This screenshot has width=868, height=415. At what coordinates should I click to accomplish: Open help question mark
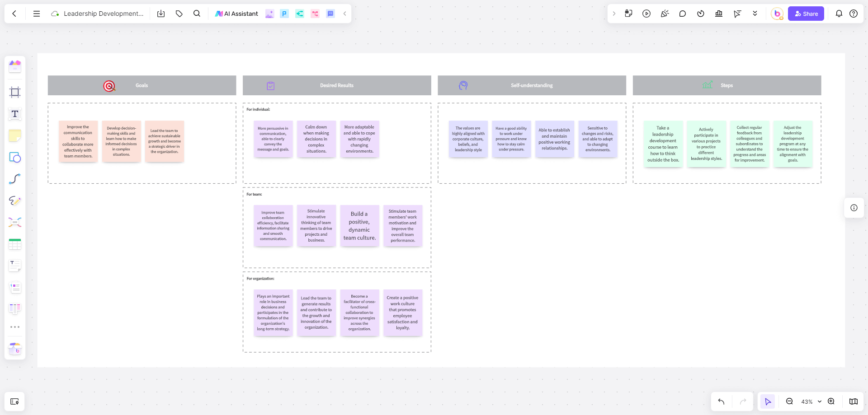(x=854, y=14)
